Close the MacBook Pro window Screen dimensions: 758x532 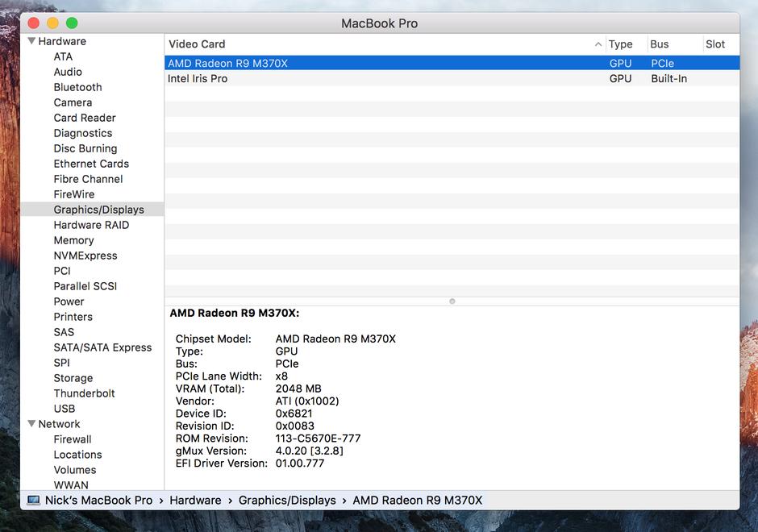point(33,23)
